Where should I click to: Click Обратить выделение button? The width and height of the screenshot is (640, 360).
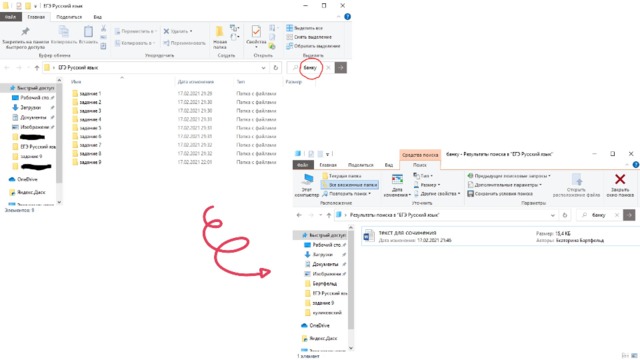pyautogui.click(x=313, y=46)
